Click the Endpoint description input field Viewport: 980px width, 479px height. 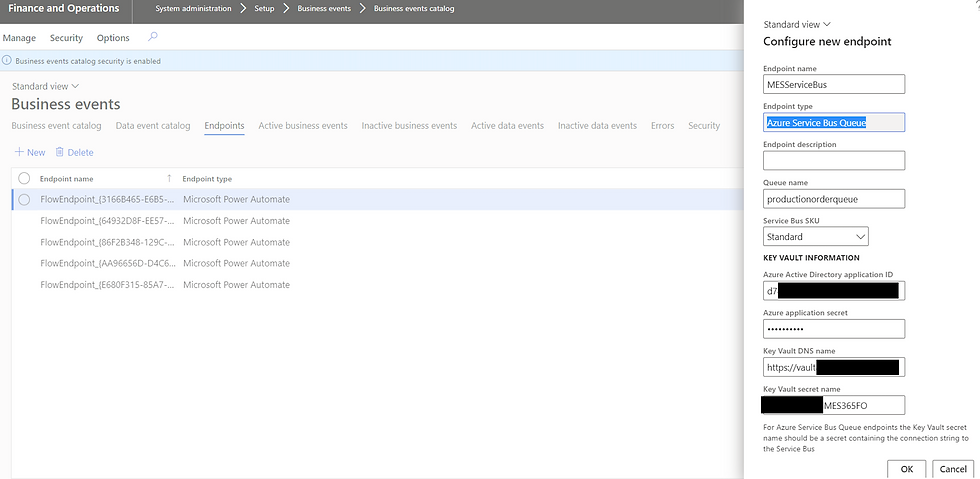(834, 160)
